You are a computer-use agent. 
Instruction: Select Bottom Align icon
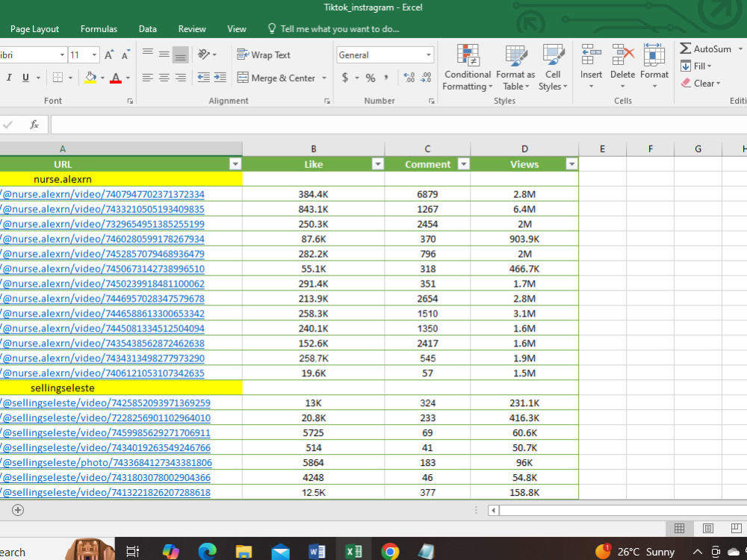coord(181,55)
